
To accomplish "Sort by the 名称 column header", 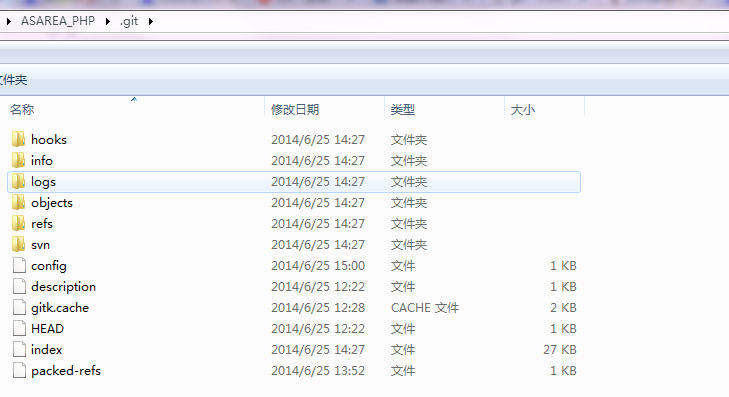I will [22, 110].
